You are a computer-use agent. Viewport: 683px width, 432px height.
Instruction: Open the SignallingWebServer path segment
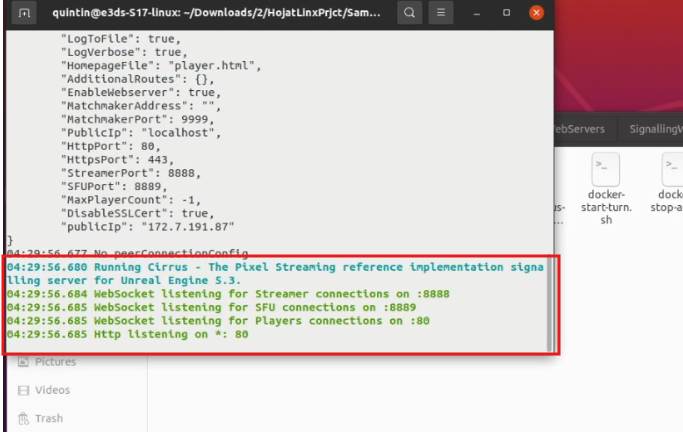click(650, 129)
